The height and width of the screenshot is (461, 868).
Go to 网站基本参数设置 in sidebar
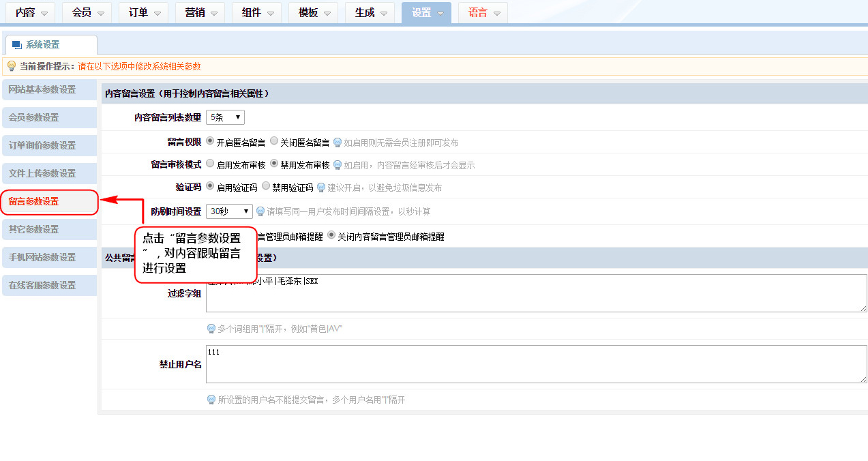[x=49, y=90]
